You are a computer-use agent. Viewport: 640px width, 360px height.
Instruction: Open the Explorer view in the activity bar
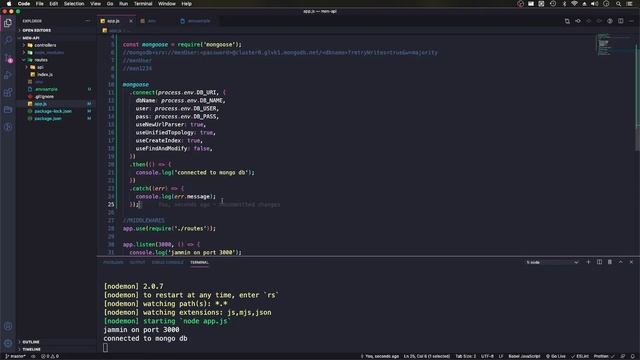point(8,23)
